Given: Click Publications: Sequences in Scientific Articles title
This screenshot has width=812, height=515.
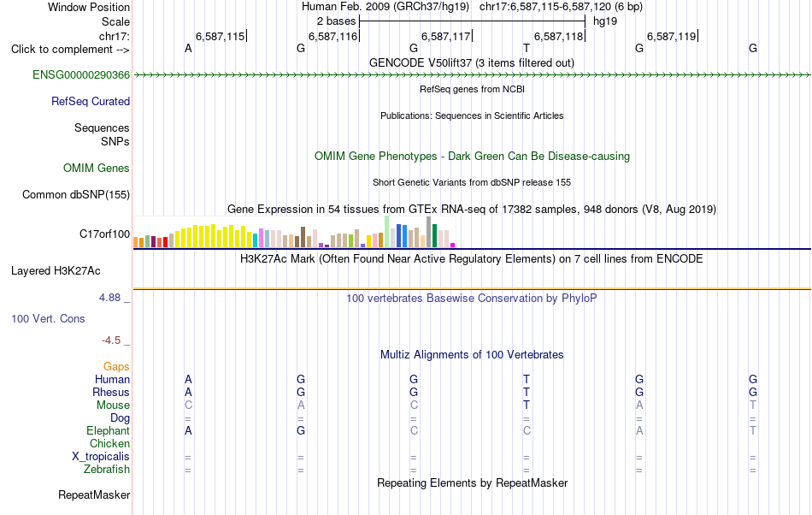Looking at the screenshot, I should coord(472,115).
